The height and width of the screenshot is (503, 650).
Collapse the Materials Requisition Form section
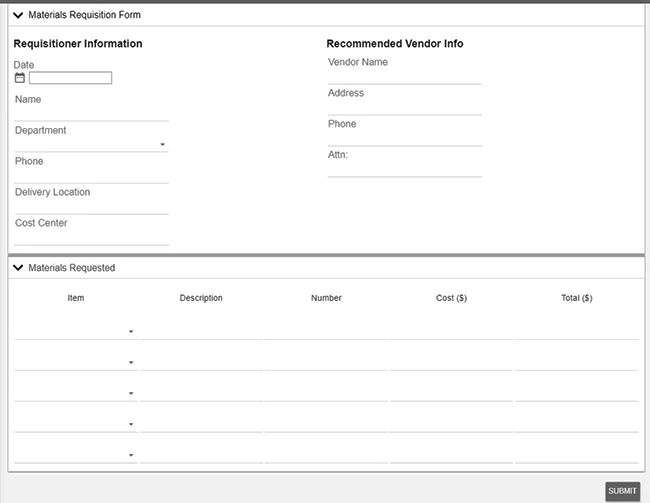click(x=18, y=15)
